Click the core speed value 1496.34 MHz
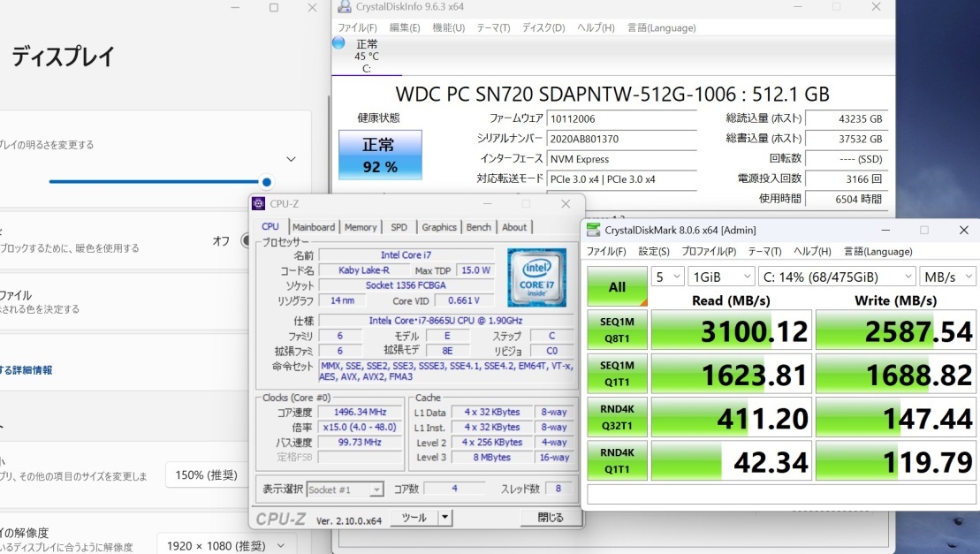 click(360, 413)
